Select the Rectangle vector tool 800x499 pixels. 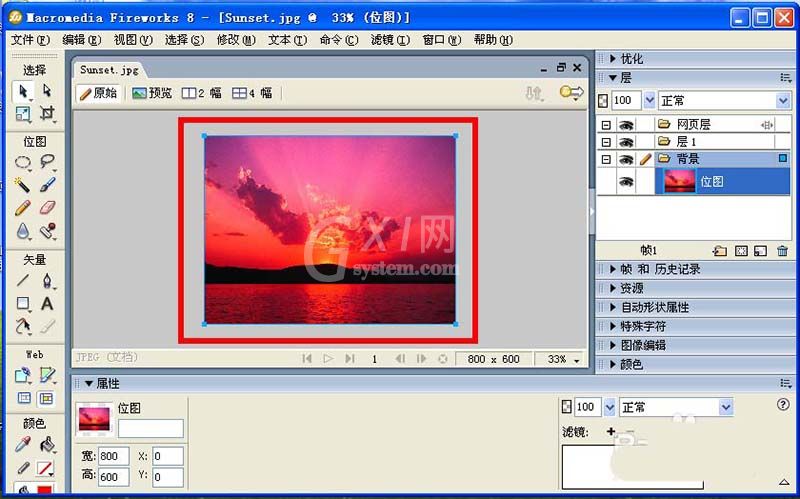coord(23,304)
